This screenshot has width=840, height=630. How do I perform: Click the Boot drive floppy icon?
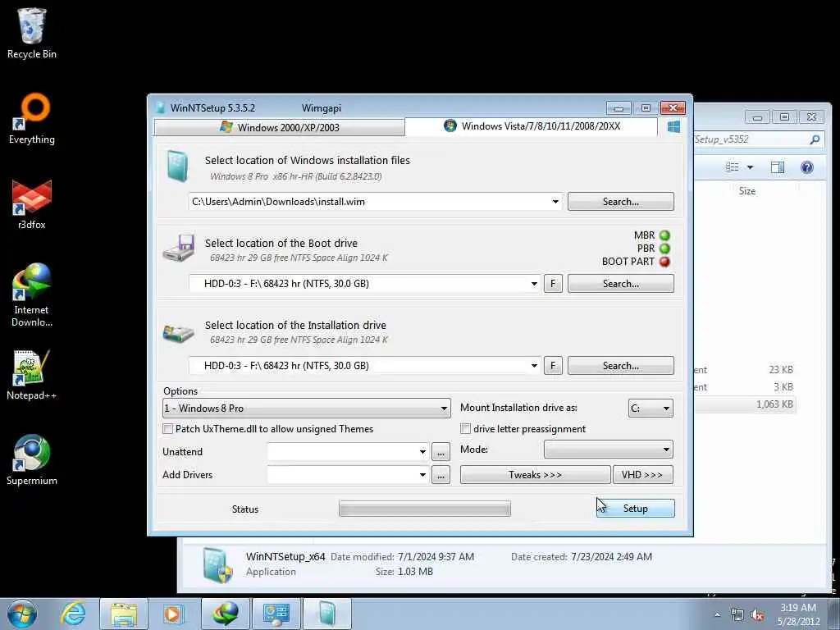178,248
